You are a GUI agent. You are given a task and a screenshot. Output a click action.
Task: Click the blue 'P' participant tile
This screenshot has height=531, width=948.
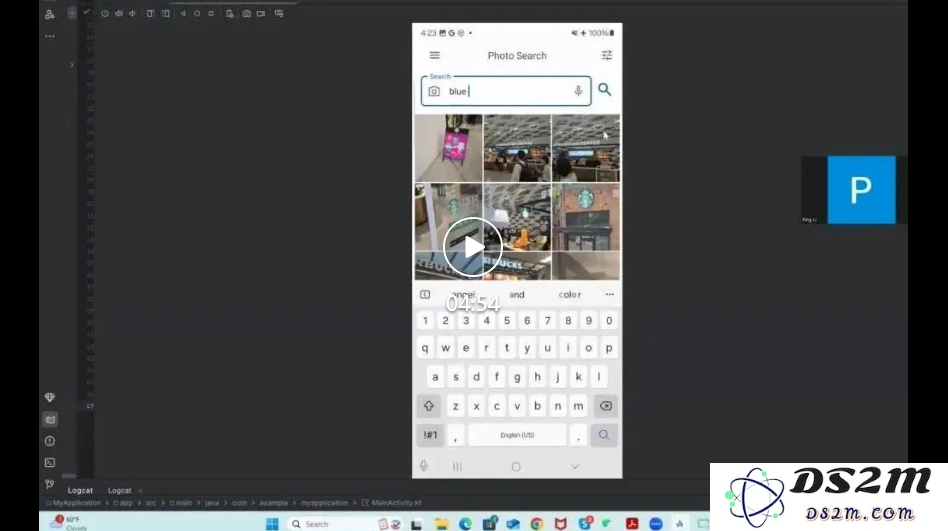[862, 190]
